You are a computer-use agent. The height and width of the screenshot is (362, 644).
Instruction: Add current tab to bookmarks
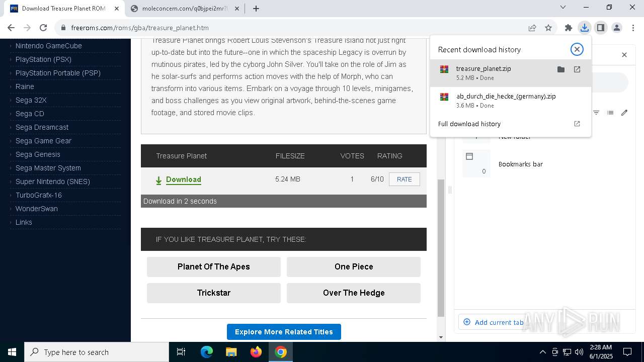coord(493,322)
